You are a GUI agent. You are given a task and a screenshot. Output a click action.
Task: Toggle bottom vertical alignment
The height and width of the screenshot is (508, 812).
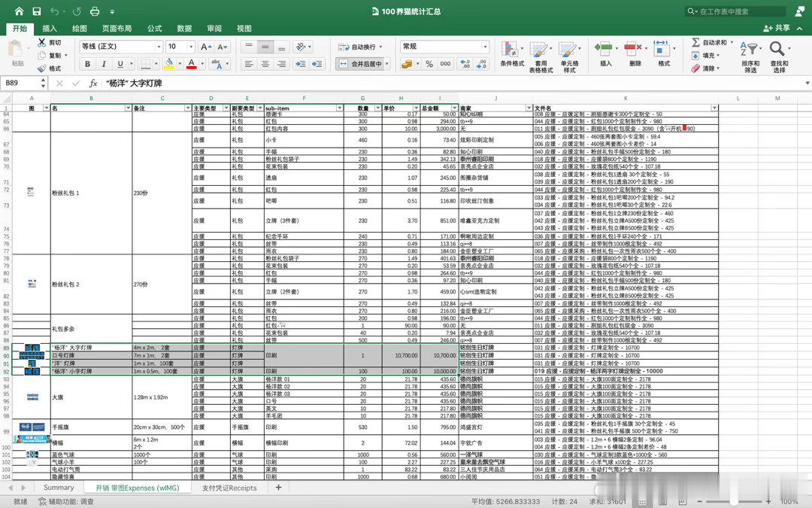click(281, 47)
